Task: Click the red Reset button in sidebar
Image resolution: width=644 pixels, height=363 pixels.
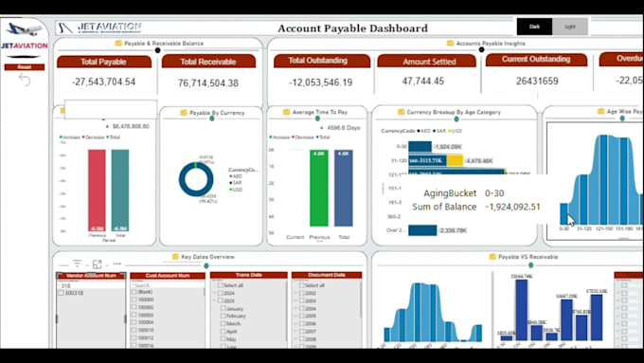Action: (x=25, y=67)
